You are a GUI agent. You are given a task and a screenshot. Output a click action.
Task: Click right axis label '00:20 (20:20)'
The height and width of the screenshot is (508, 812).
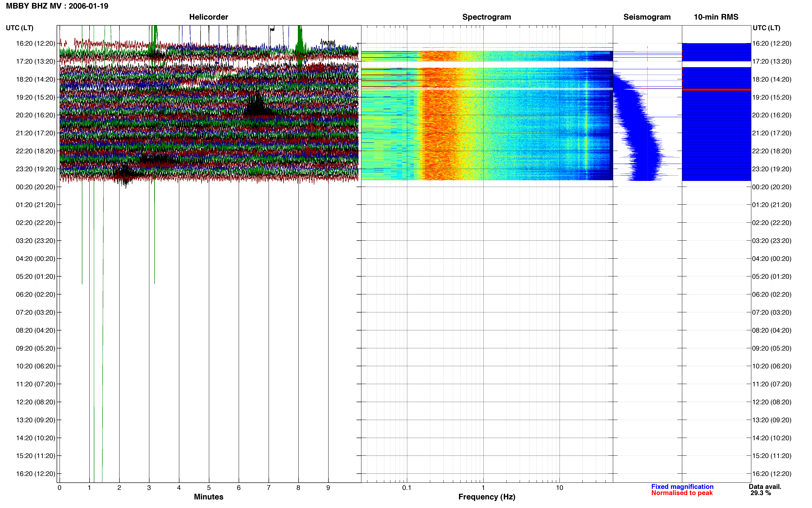click(772, 187)
